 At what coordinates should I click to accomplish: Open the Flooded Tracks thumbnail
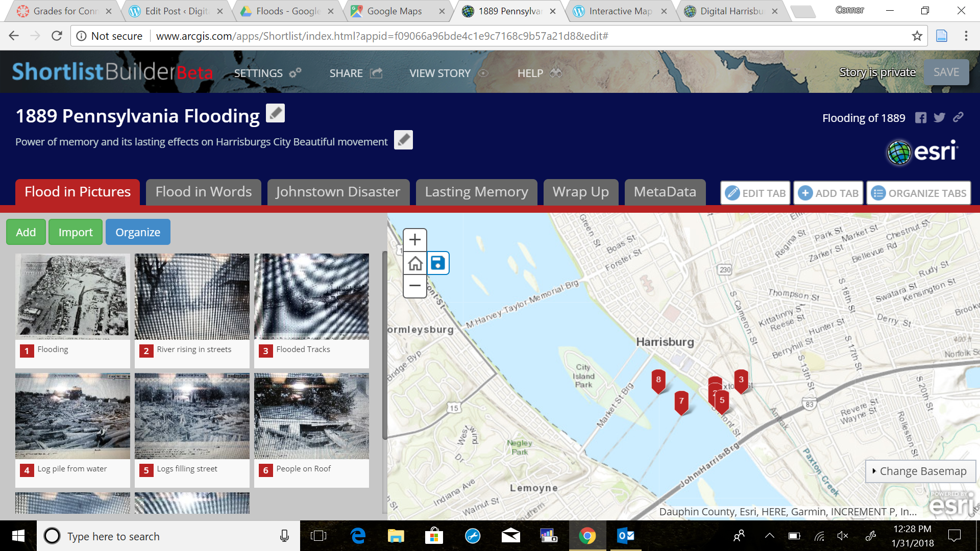[311, 297]
